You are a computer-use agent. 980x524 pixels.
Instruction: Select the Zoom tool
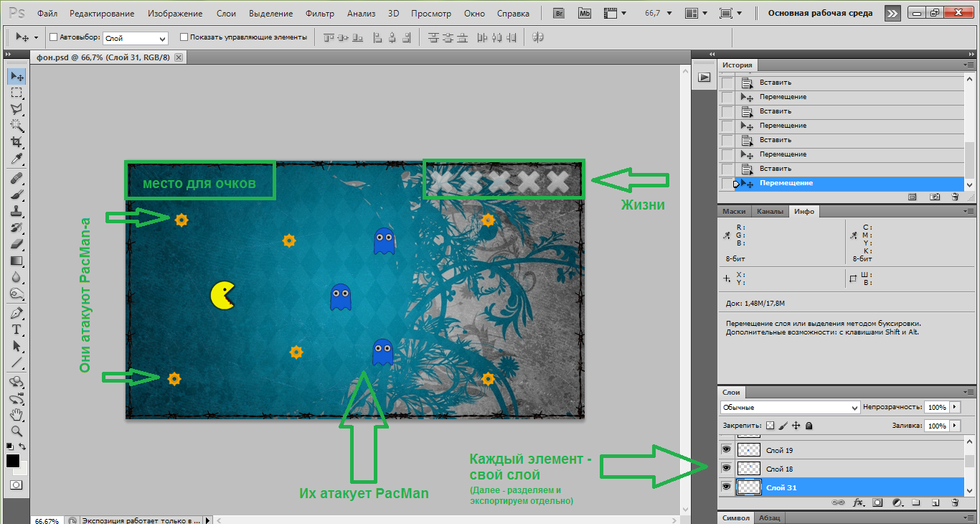point(17,431)
